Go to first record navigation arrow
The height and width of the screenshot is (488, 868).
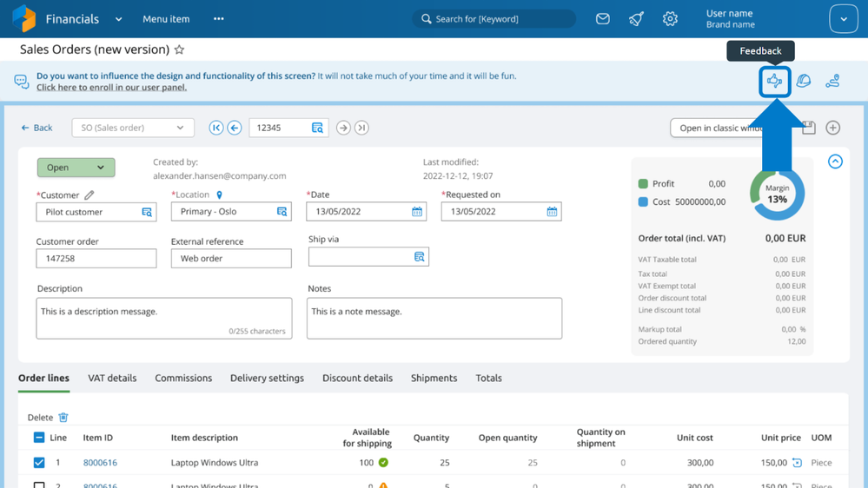tap(215, 128)
